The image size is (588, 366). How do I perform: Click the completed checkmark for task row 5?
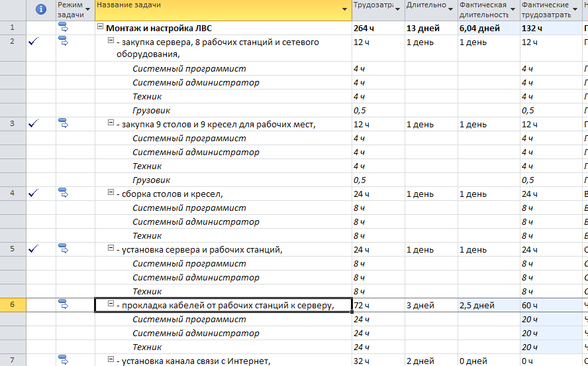33,249
